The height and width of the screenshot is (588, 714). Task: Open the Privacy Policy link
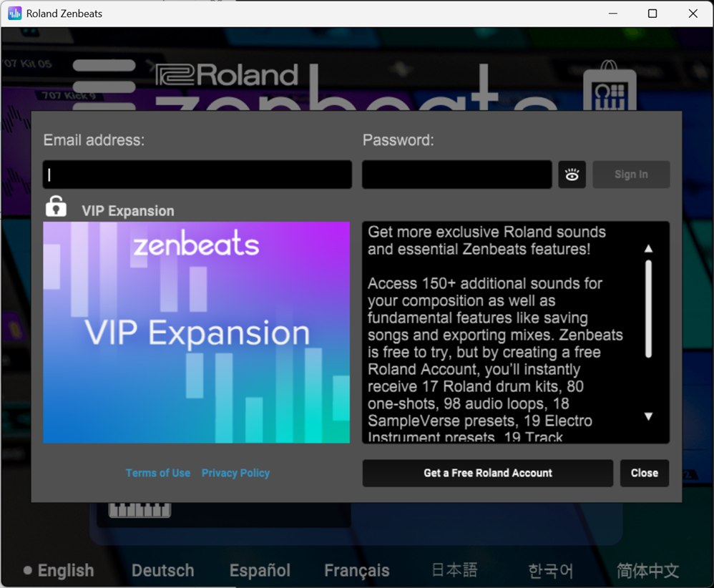pyautogui.click(x=235, y=474)
